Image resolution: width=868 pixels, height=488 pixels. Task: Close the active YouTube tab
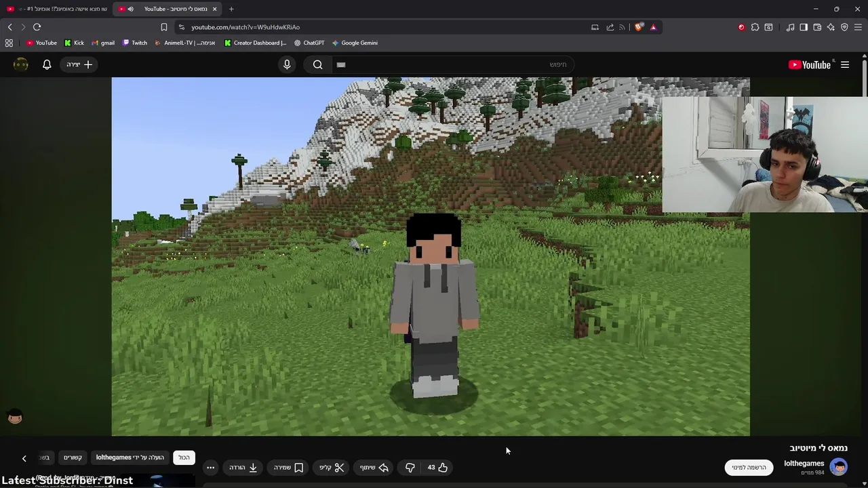coord(215,9)
